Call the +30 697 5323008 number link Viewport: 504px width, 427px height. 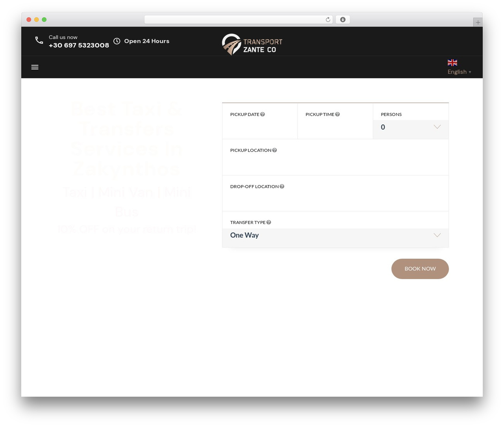tap(79, 45)
